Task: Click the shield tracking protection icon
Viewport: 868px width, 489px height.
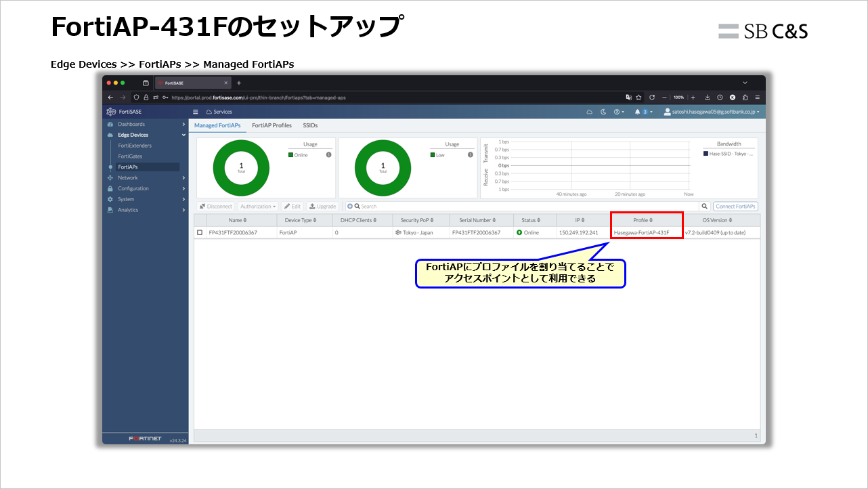Action: point(136,98)
